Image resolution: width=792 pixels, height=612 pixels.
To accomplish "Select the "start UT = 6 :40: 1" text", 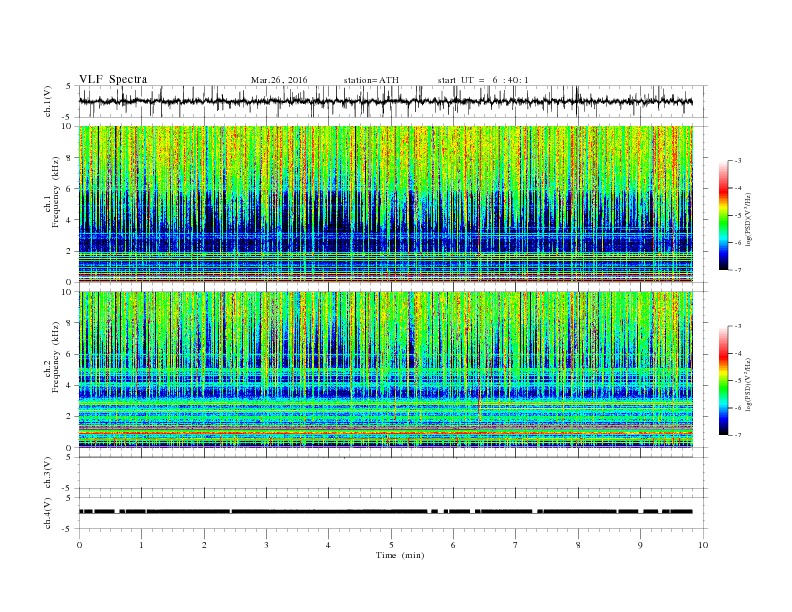I will tap(483, 80).
